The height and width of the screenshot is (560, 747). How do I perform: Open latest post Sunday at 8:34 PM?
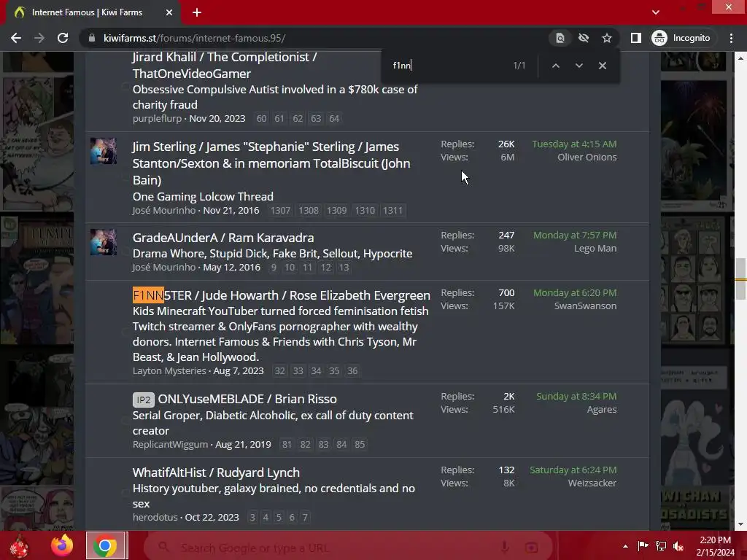coord(576,396)
